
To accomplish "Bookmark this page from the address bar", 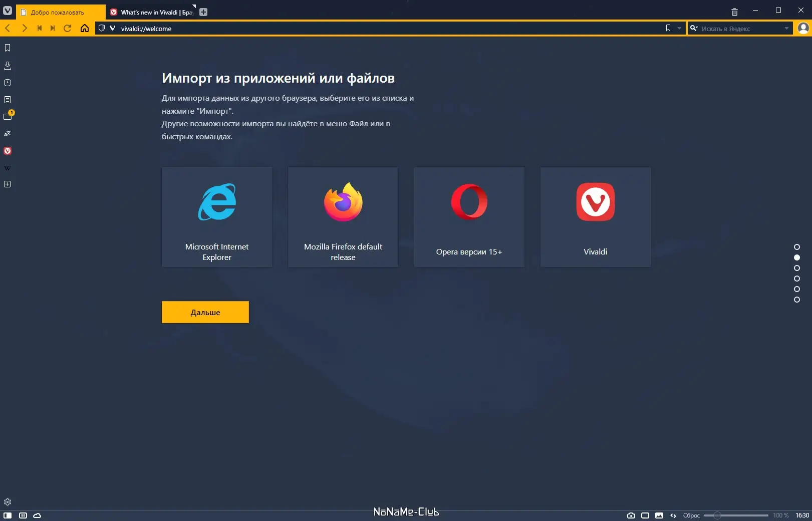I will coord(668,28).
